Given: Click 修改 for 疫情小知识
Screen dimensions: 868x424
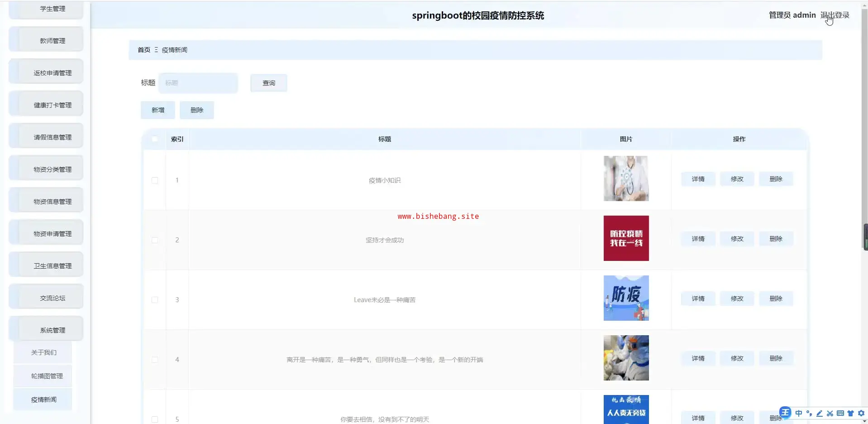Looking at the screenshot, I should coord(737,179).
